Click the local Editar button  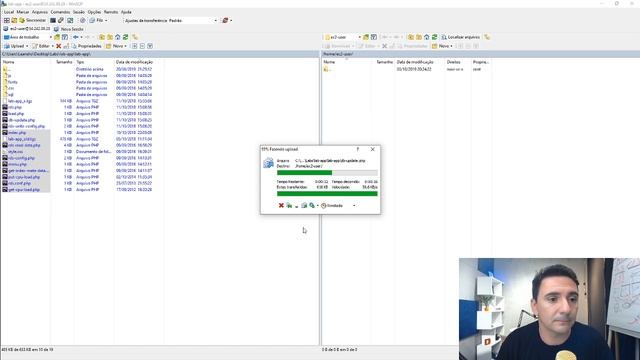click(41, 46)
